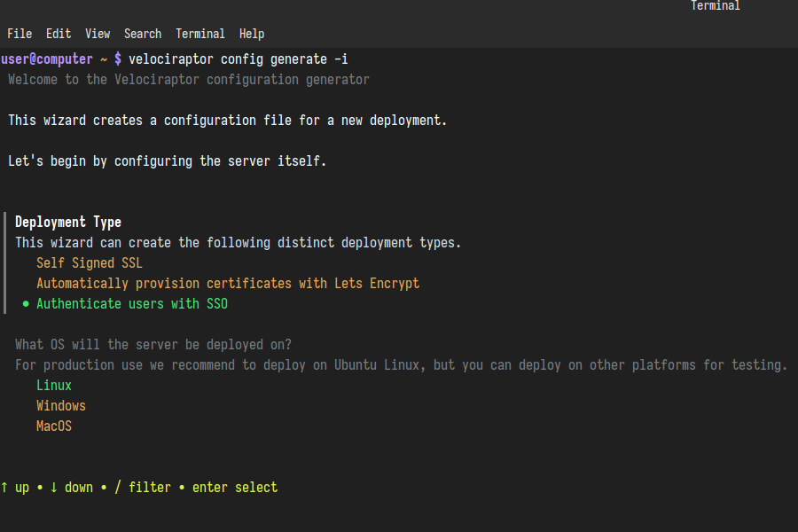798x532 pixels.
Task: Open the Edit menu
Action: (x=59, y=34)
